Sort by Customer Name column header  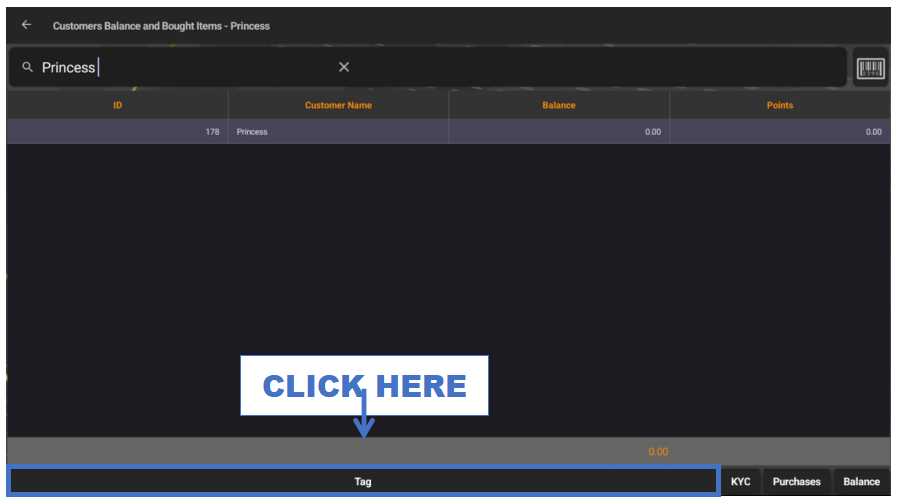338,105
